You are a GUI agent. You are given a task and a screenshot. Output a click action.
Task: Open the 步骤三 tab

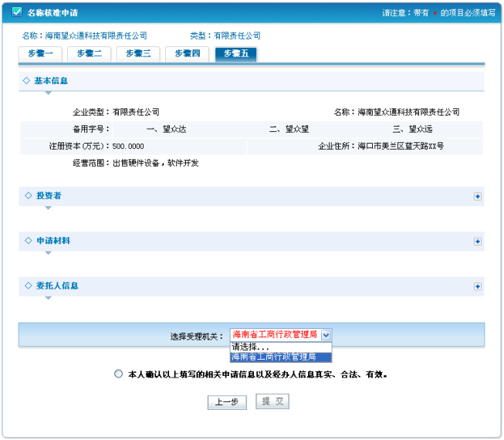(138, 53)
